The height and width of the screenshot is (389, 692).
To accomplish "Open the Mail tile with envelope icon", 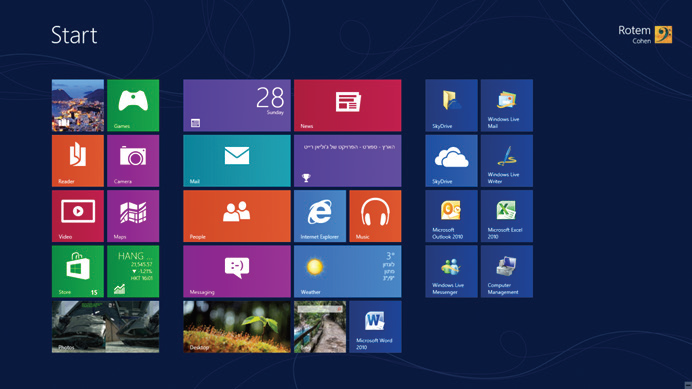I will 237,161.
